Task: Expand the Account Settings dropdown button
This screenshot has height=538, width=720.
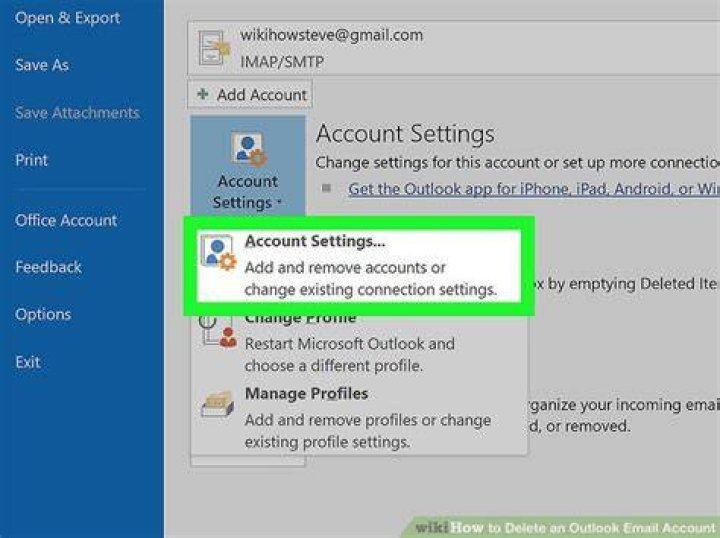Action: pos(248,167)
